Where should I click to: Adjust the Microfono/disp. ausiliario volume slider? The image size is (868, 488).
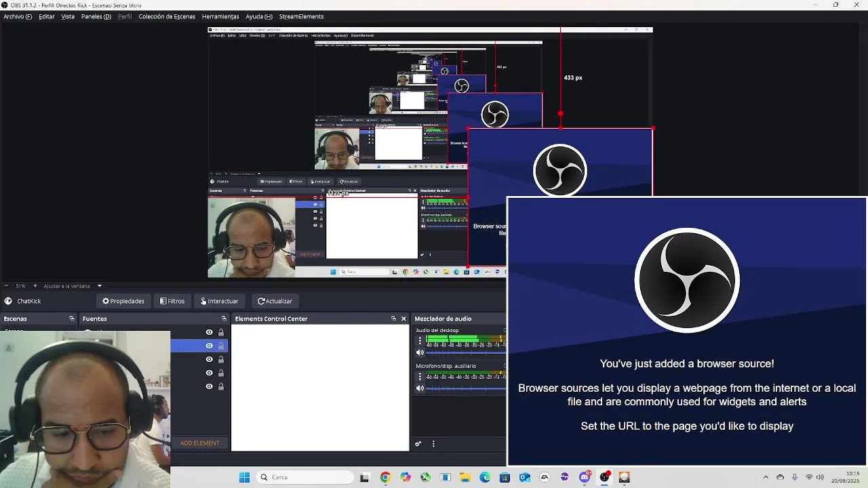pos(467,388)
